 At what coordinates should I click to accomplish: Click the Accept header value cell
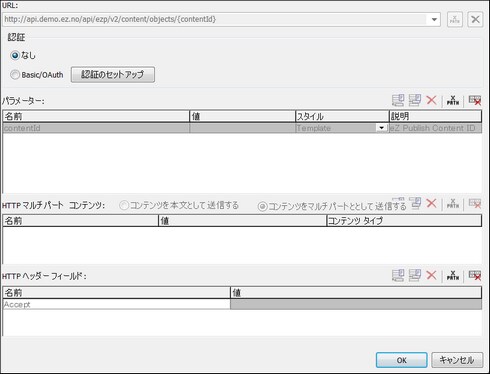point(356,304)
